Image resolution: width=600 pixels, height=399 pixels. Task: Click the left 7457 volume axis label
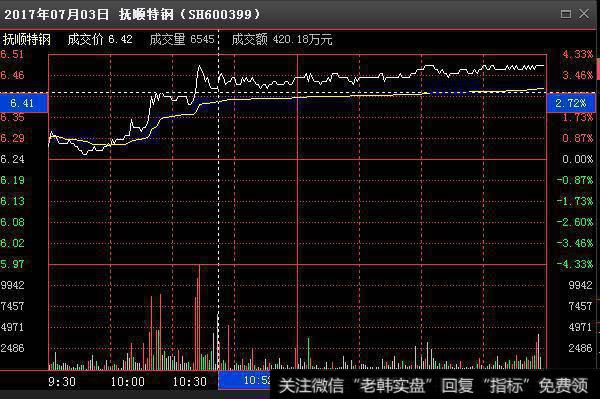12,306
